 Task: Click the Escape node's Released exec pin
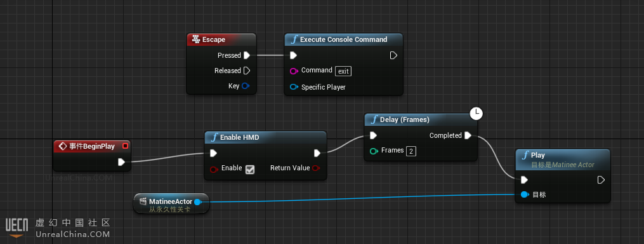246,71
